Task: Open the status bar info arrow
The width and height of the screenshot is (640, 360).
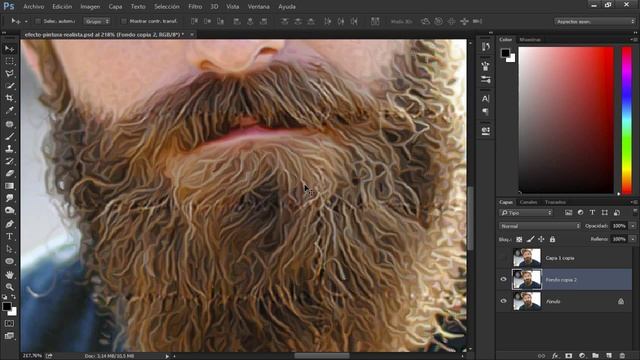Action: [167, 356]
